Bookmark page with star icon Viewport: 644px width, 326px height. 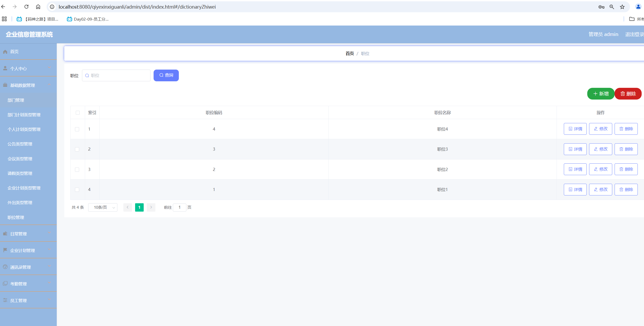pos(622,7)
